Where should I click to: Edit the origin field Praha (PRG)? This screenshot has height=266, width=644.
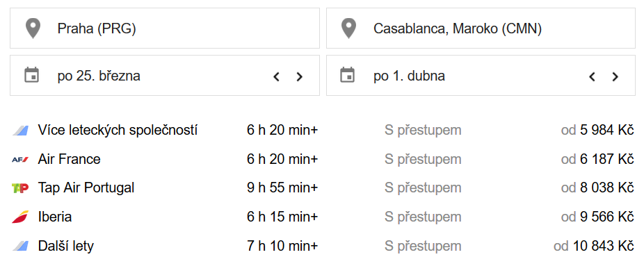[165, 28]
